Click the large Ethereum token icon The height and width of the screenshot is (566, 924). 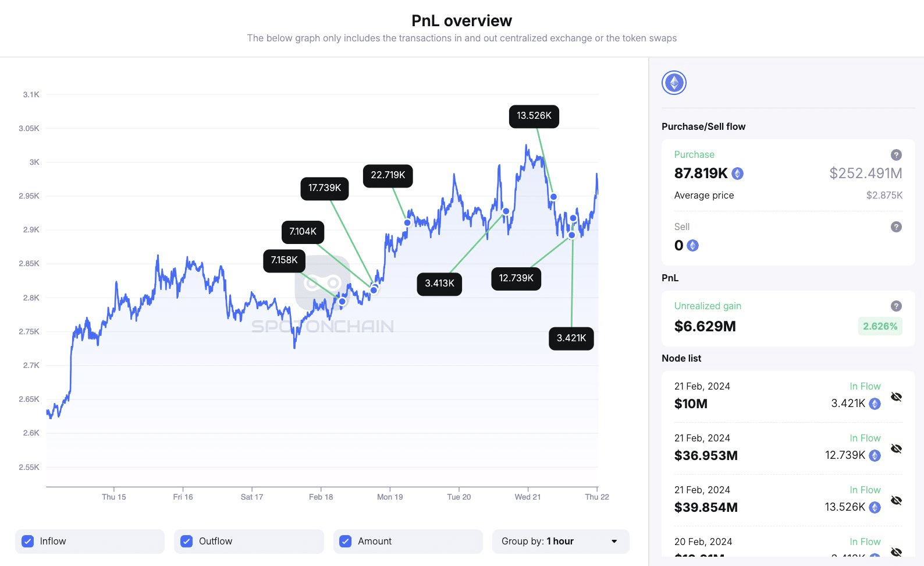674,83
